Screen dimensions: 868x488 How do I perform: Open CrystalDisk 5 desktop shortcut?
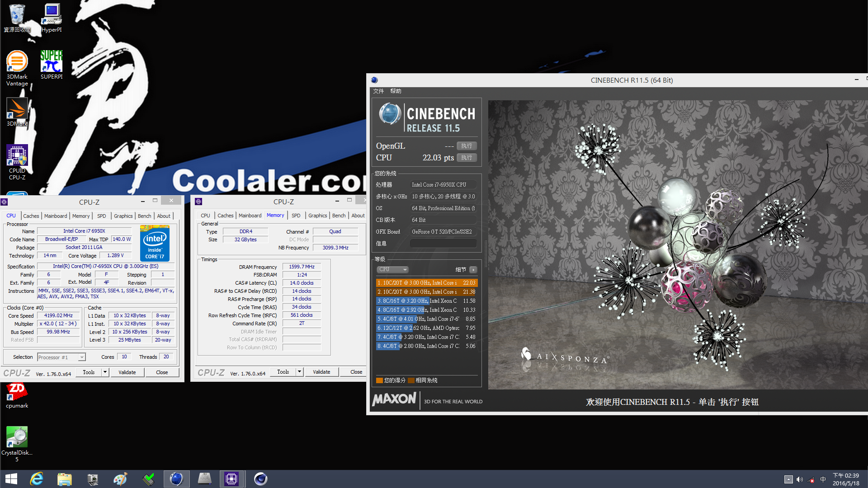pyautogui.click(x=17, y=444)
